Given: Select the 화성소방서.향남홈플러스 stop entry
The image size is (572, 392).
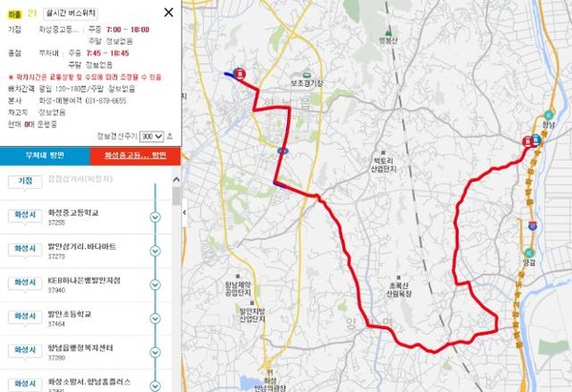Looking at the screenshot, I should click(x=89, y=382).
